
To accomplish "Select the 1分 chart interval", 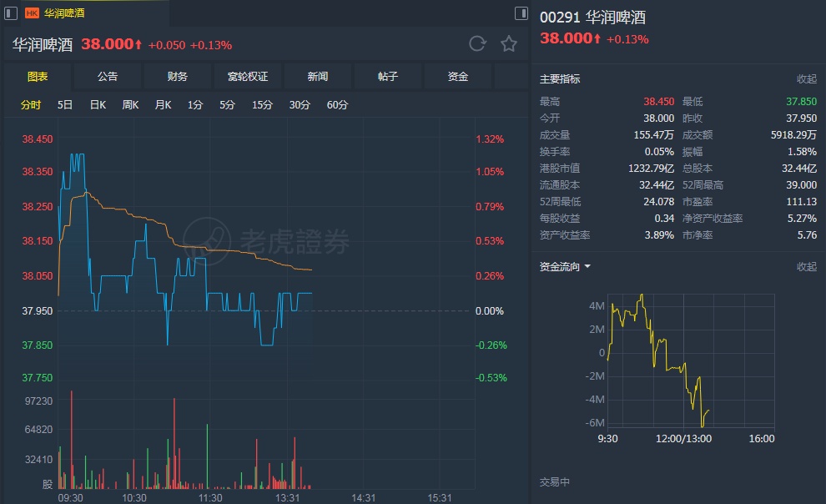I will pos(195,105).
